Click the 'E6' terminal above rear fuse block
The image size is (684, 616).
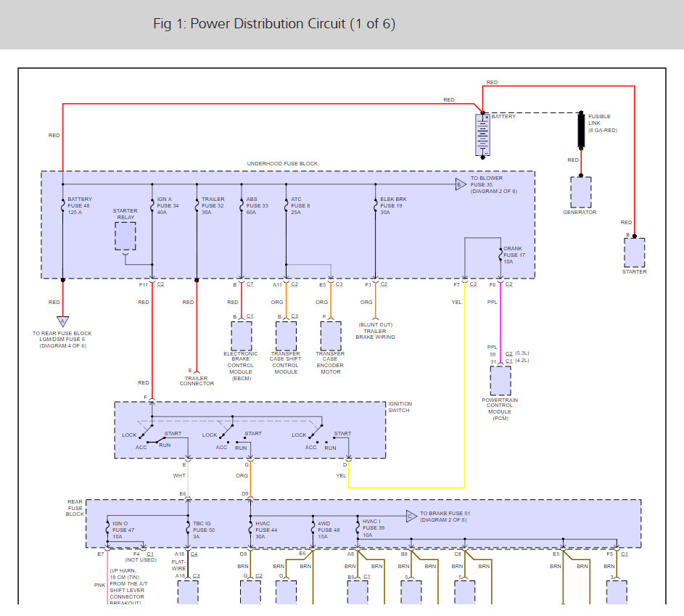click(x=183, y=494)
